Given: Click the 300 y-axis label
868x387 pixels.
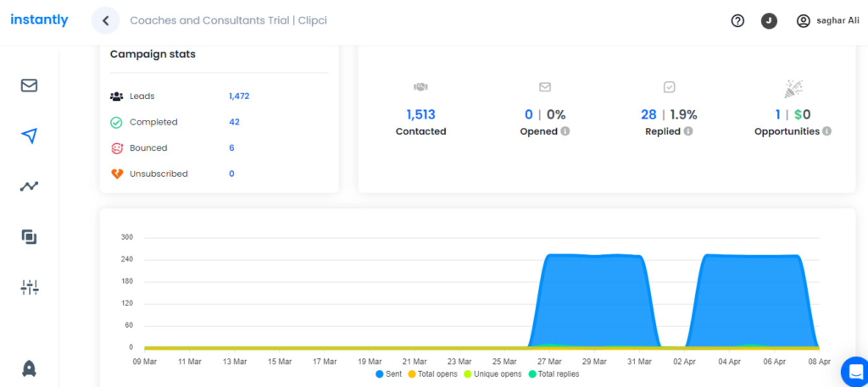Looking at the screenshot, I should click(x=127, y=238).
